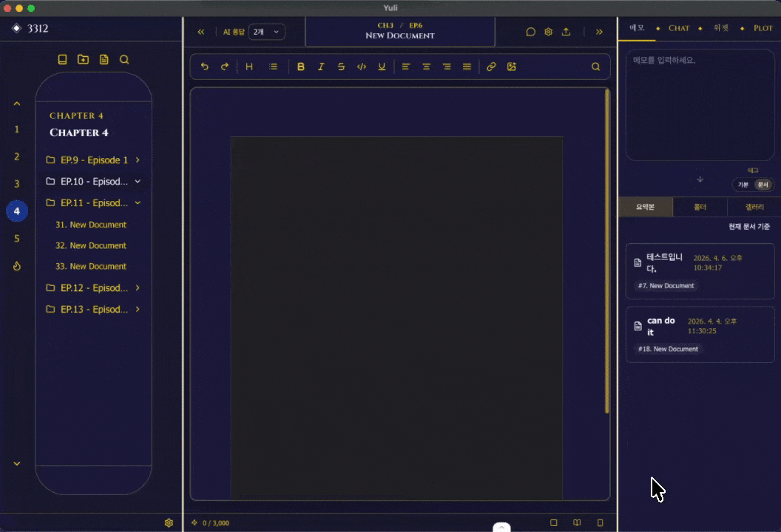Screen dimensions: 781x532
Task: Click the book icon above the chapter list
Action: (62, 60)
